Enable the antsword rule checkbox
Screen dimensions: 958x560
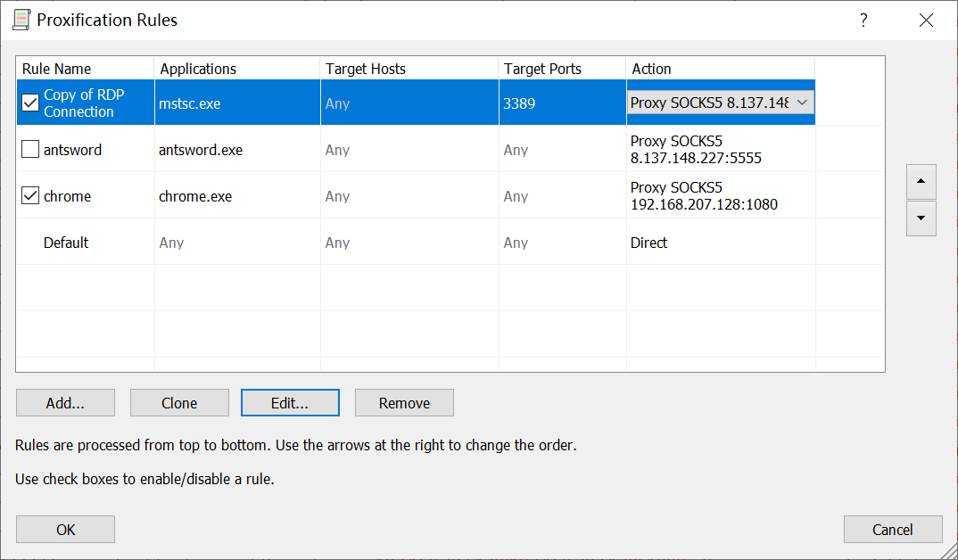pos(30,150)
